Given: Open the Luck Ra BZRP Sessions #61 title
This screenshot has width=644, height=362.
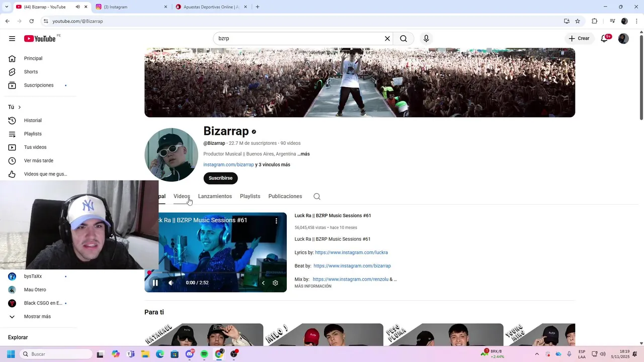Looking at the screenshot, I should 333,216.
